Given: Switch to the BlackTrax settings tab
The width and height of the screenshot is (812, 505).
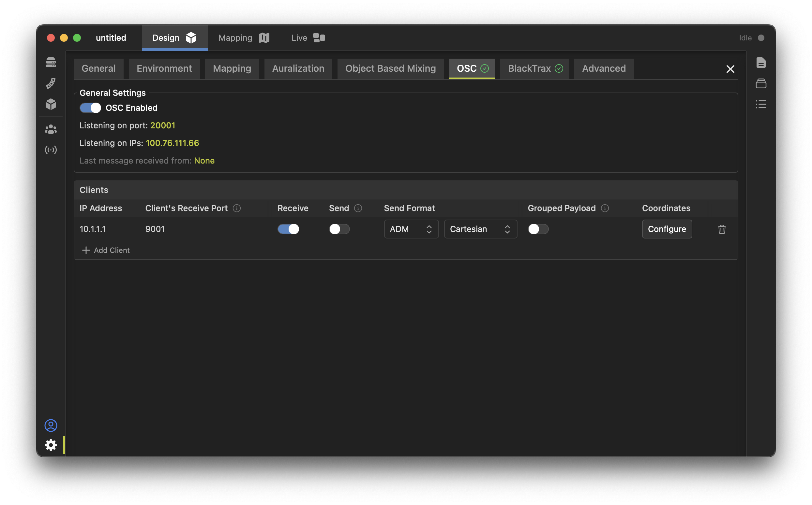Looking at the screenshot, I should [534, 68].
